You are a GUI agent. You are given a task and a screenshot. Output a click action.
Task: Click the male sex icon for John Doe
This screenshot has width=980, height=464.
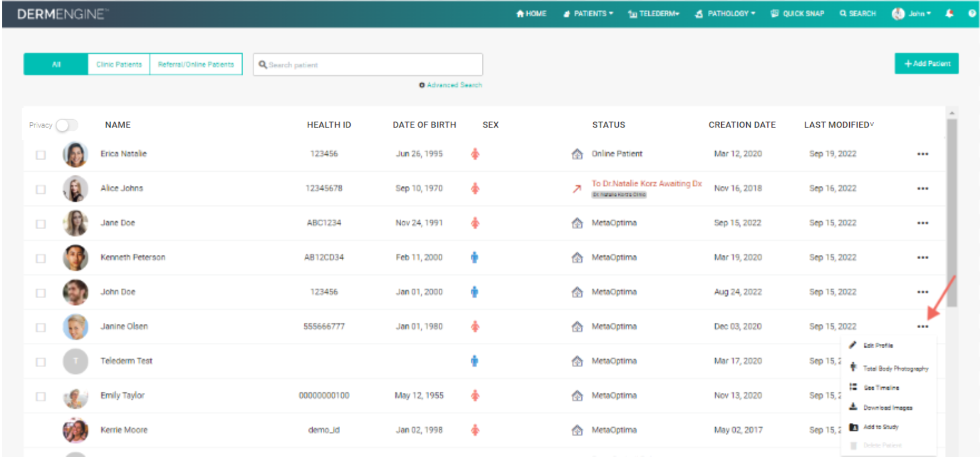coord(474,292)
